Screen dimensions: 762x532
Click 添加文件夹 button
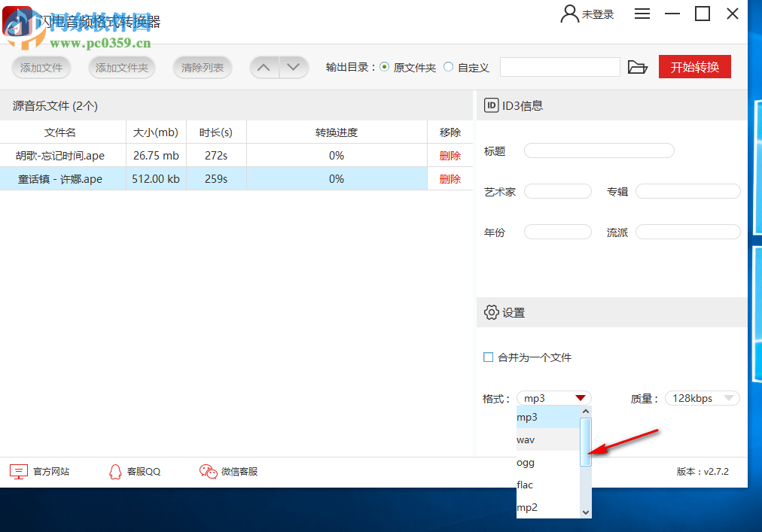[x=121, y=68]
